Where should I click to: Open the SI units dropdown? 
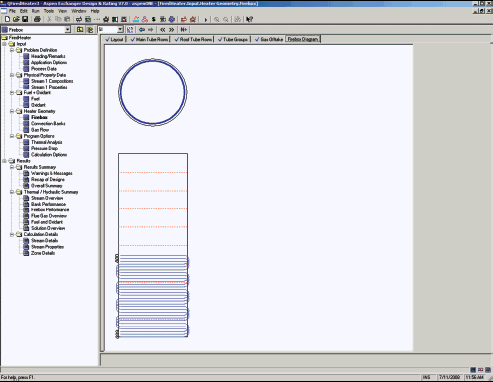[120, 30]
